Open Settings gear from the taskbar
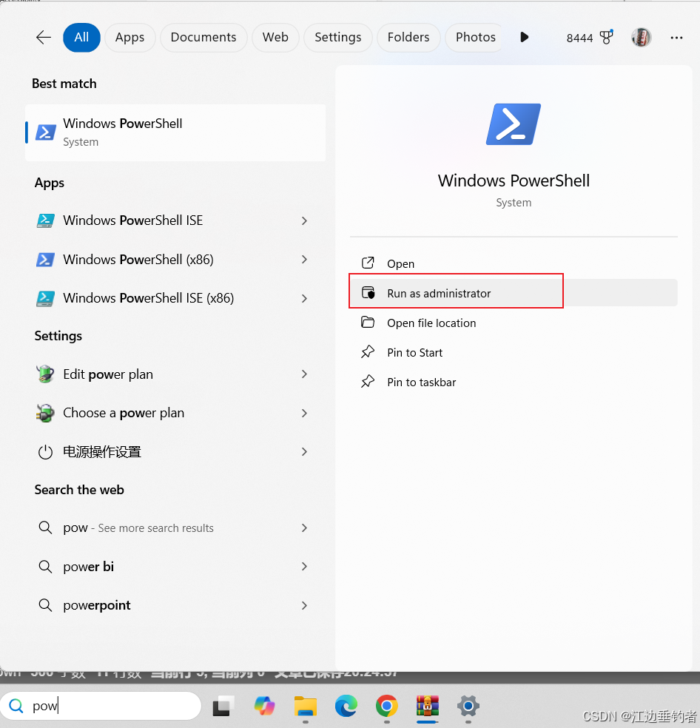Screen dimensions: 700x728 [x=468, y=706]
